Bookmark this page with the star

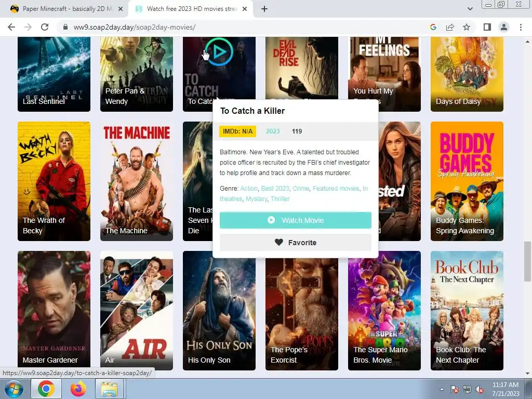pyautogui.click(x=467, y=27)
